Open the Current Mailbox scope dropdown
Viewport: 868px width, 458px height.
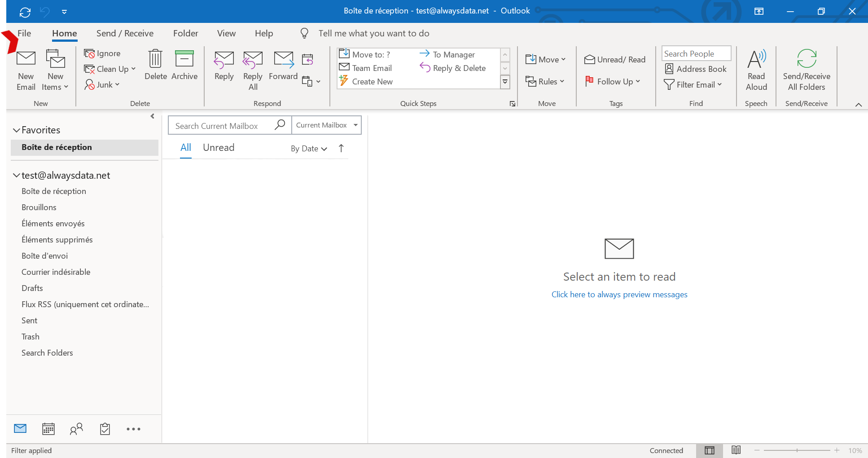tap(326, 125)
